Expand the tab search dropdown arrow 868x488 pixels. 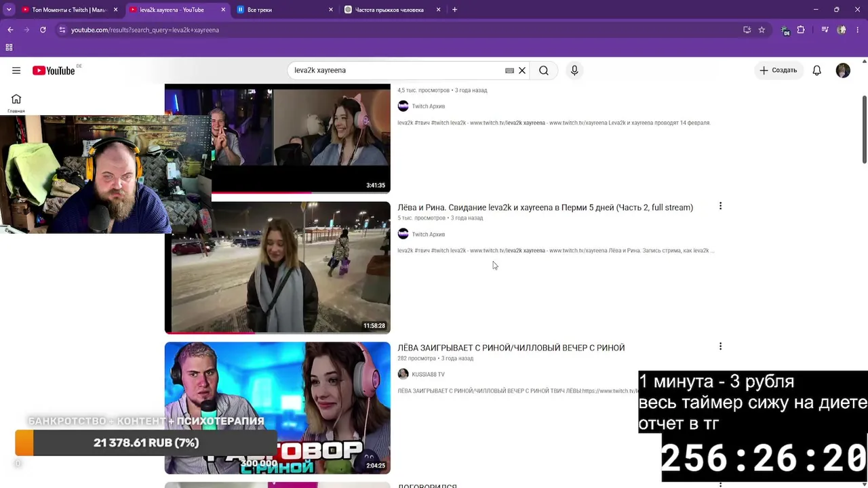(x=9, y=9)
